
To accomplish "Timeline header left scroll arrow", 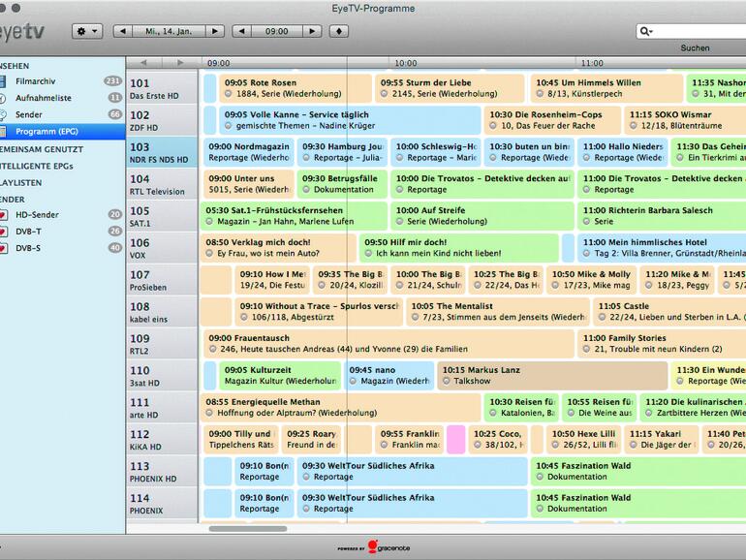I will [143, 63].
